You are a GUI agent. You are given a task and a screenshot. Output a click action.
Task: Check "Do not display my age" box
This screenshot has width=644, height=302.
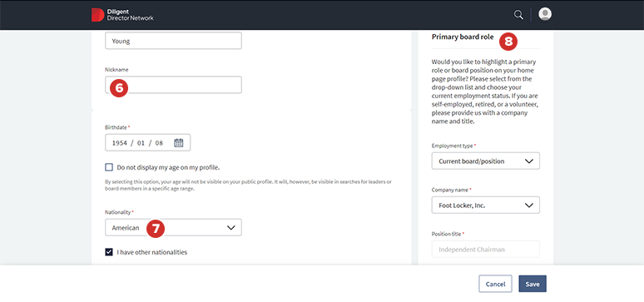point(109,167)
